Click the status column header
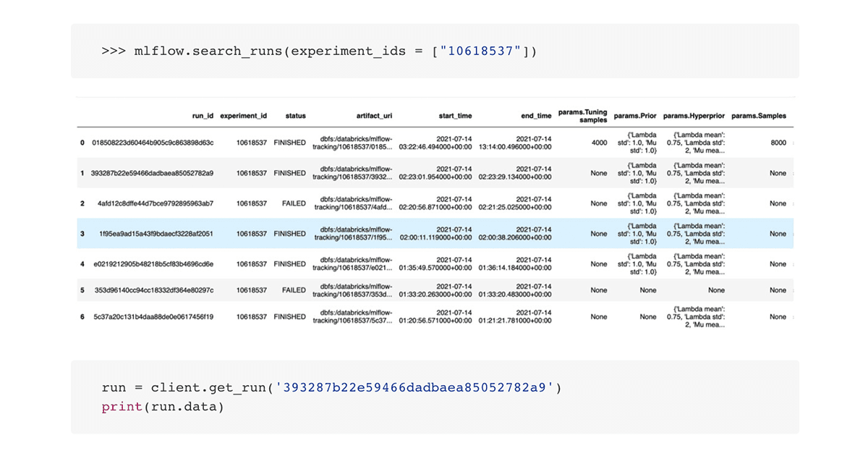Screen dimensions: 868x456 tap(295, 116)
